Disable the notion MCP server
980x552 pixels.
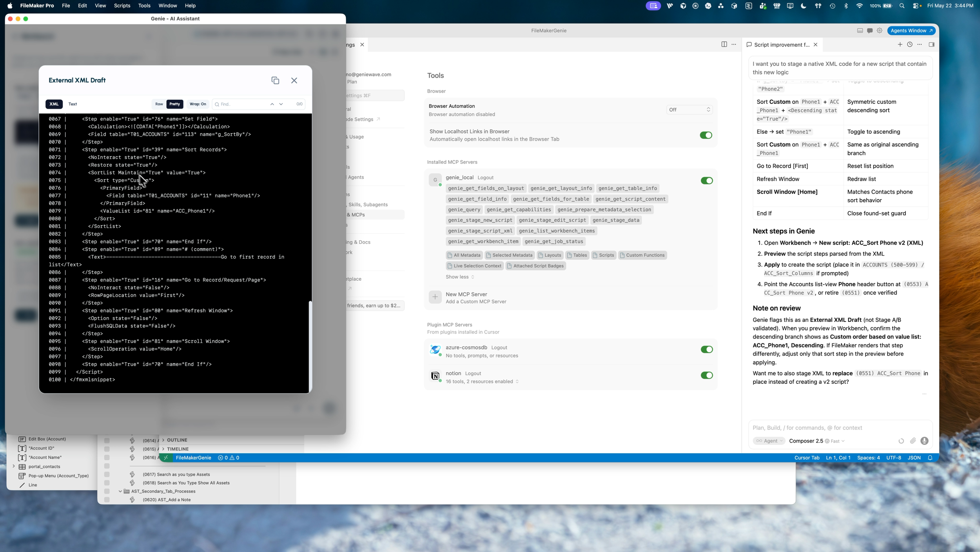pyautogui.click(x=706, y=375)
